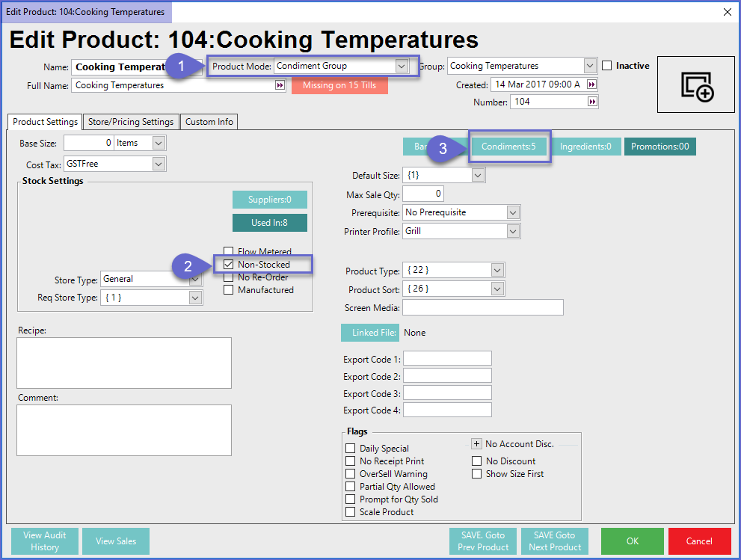Enable the Inactive checkbox
The height and width of the screenshot is (560, 741).
tap(607, 66)
